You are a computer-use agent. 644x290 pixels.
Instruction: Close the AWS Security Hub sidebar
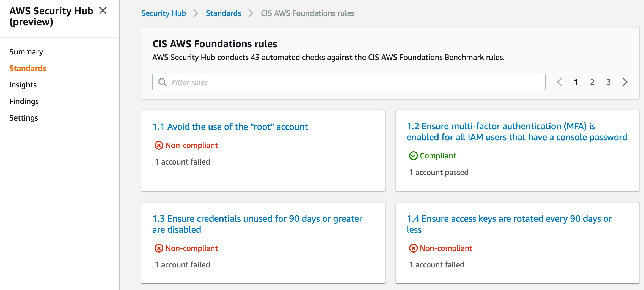click(103, 11)
